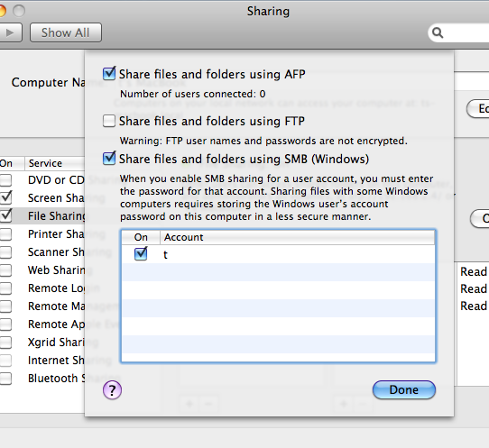Image resolution: width=489 pixels, height=448 pixels.
Task: Select Screen Sharing in service list
Action: (x=56, y=197)
